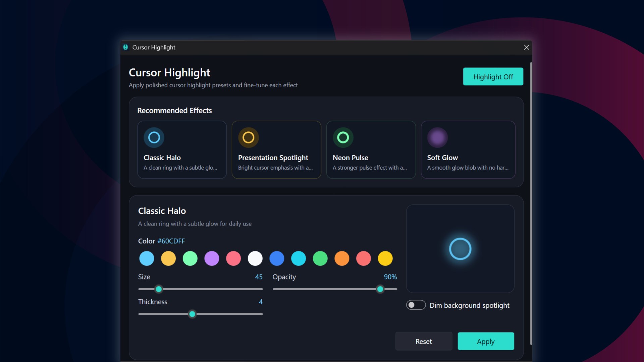Toggle Dim background spotlight switch

[416, 305]
